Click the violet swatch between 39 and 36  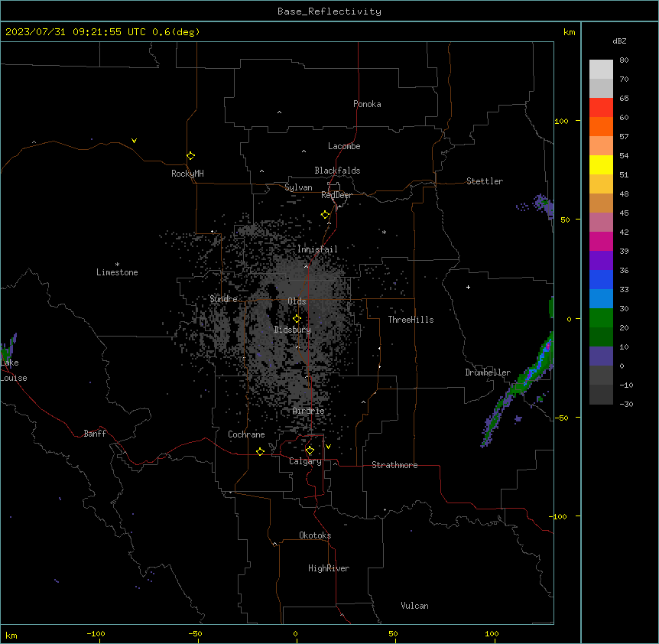point(601,260)
